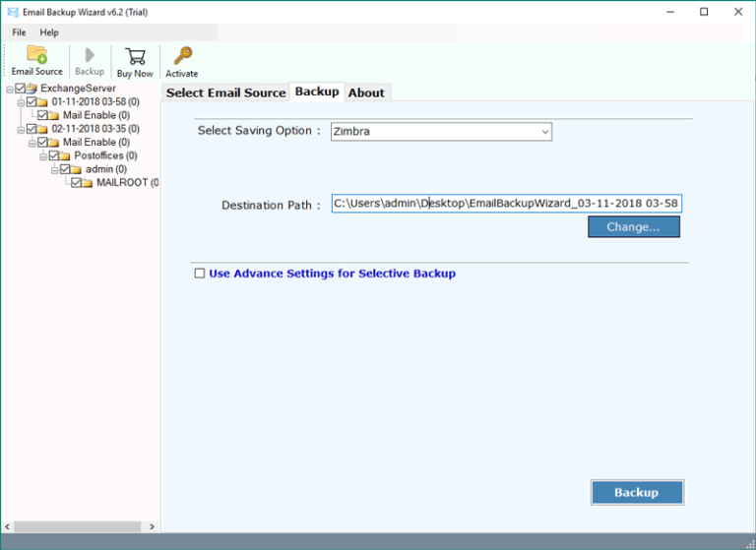Click the blue Backup button
The image size is (756, 550).
(637, 492)
